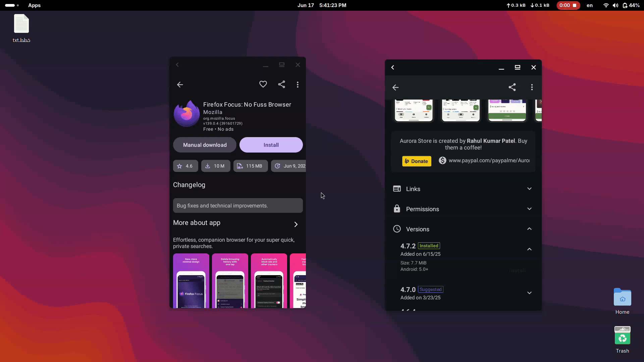
Task: Open the 'en' keyboard layout menu
Action: pos(590,5)
